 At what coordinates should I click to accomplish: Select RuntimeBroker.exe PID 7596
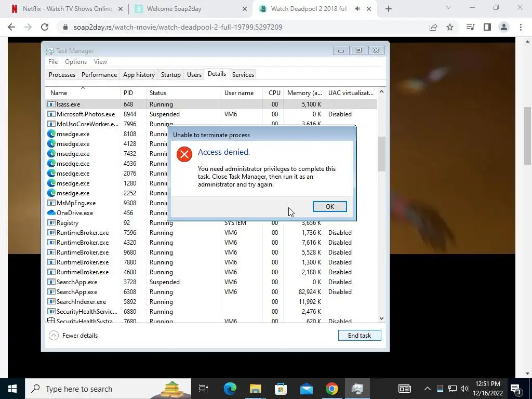[x=211, y=232]
